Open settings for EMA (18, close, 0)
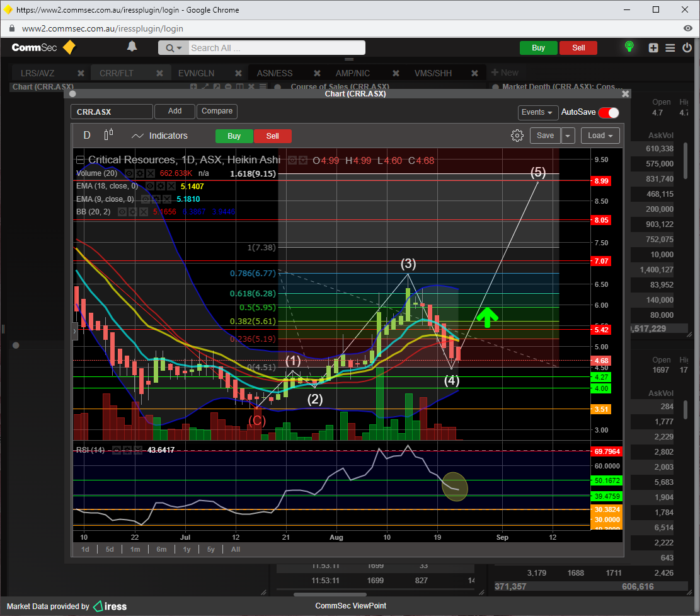700x616 pixels. [161, 187]
